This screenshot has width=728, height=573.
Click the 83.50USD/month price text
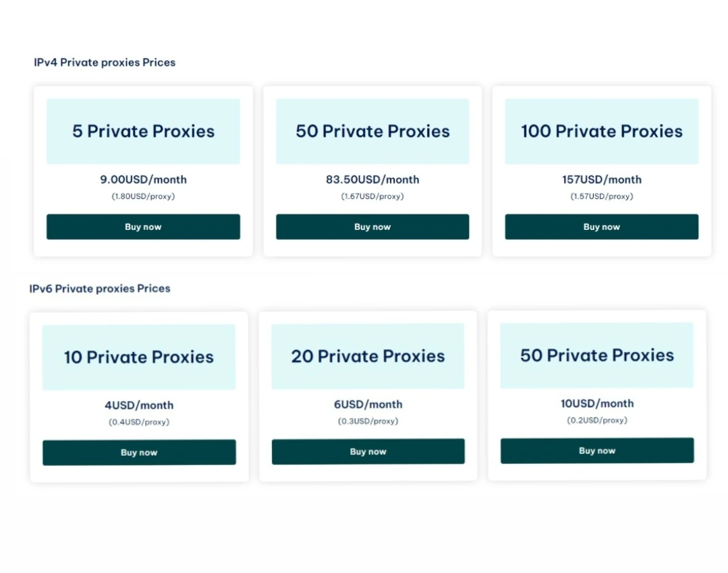point(372,179)
